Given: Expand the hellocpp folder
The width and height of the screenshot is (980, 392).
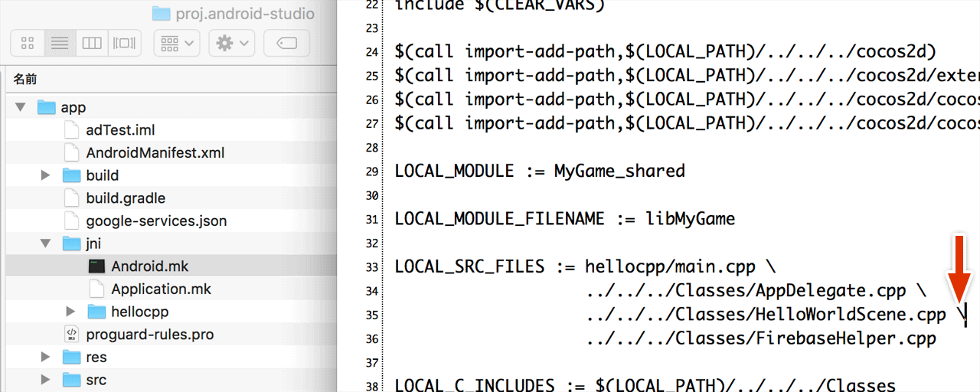Looking at the screenshot, I should [x=71, y=312].
